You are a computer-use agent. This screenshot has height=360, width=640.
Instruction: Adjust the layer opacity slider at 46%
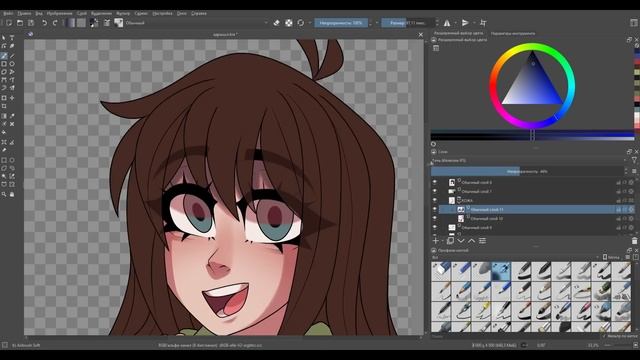(527, 171)
